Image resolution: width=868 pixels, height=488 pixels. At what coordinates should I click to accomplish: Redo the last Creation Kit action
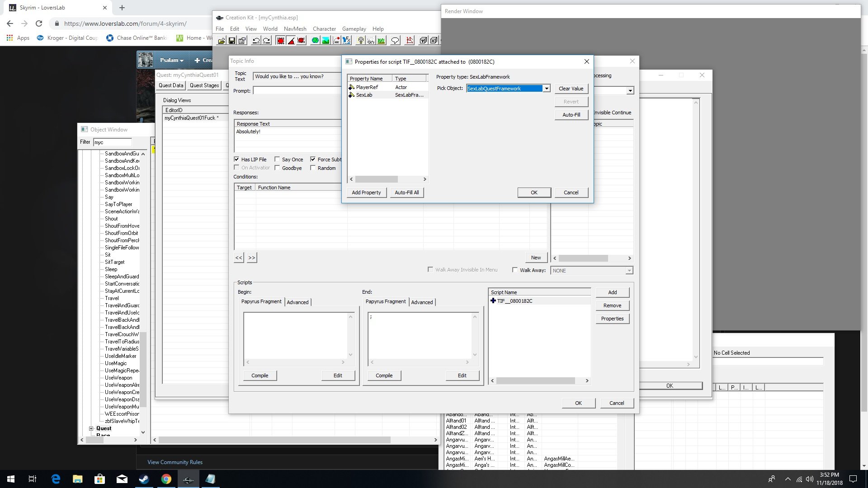tap(267, 40)
